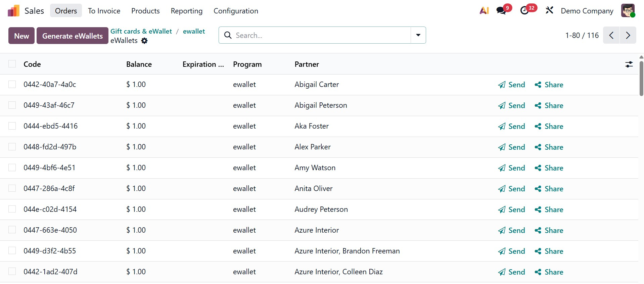Go to the next page of records
This screenshot has width=644, height=284.
coord(628,35)
